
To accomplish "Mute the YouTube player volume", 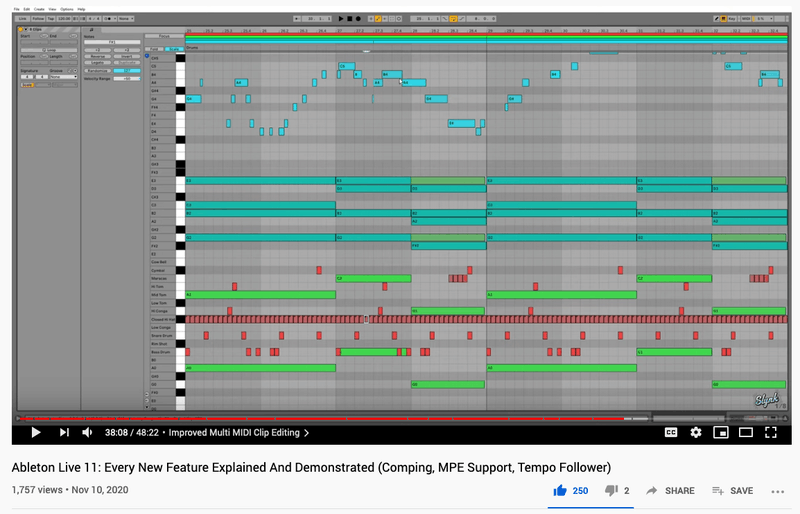I will pyautogui.click(x=87, y=432).
